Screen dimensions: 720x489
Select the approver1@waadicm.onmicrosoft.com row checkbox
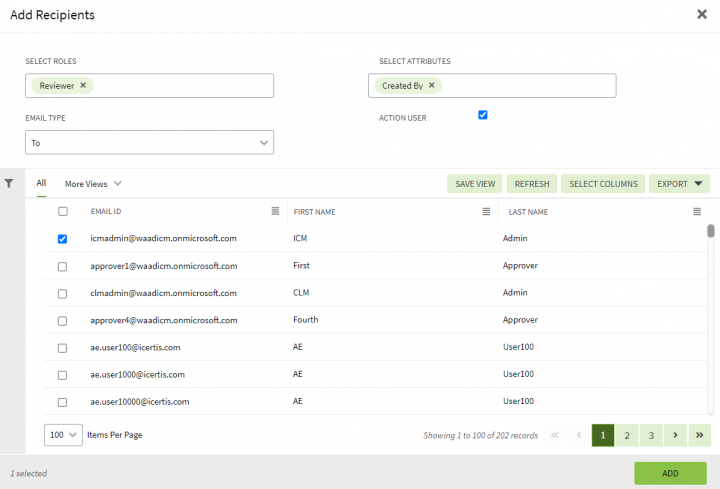(63, 267)
